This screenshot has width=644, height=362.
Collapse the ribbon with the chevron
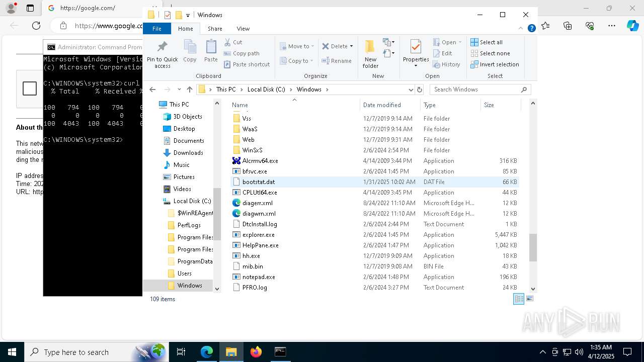521,29
